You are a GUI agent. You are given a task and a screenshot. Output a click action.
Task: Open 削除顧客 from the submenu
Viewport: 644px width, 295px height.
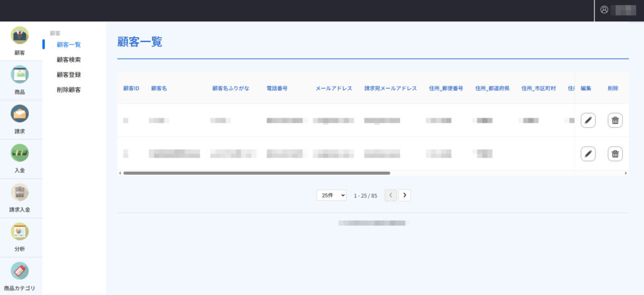(69, 90)
